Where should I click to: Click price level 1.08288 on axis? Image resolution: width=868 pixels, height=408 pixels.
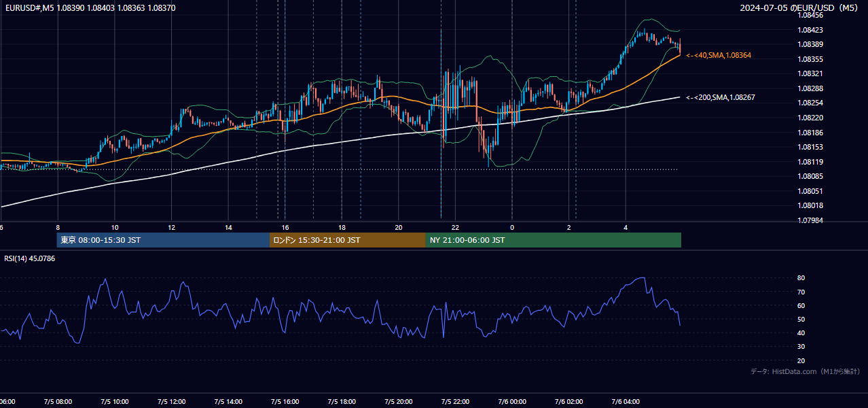tap(810, 88)
